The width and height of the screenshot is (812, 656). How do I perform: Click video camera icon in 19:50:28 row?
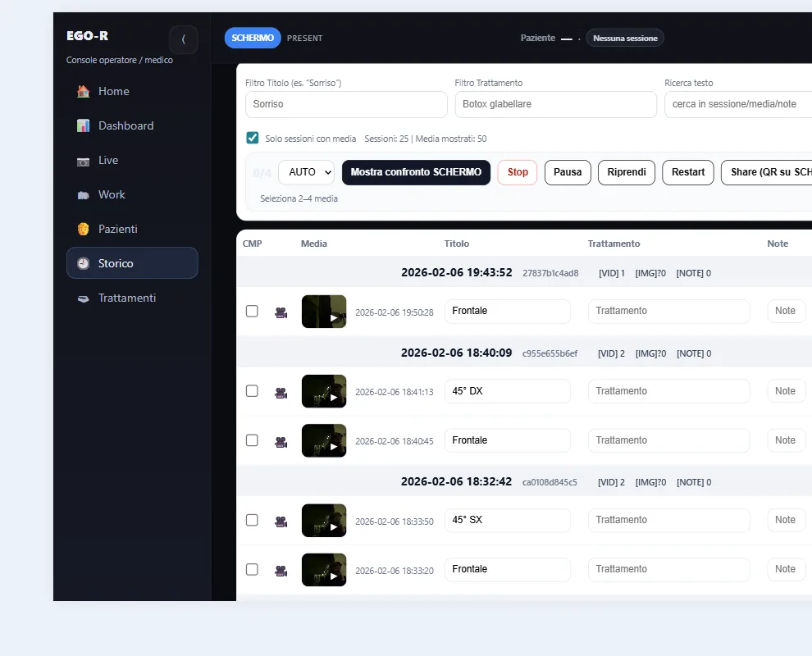point(281,312)
